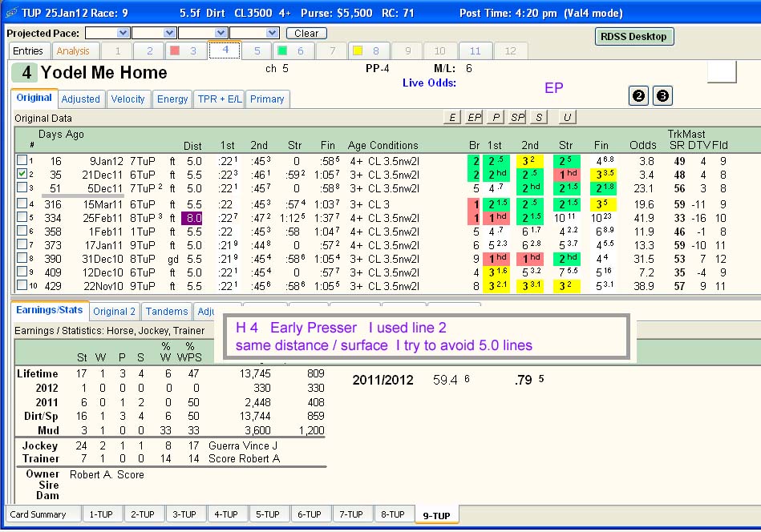The height and width of the screenshot is (532, 761).
Task: Go to the 2-TUP race tab
Action: tap(143, 514)
